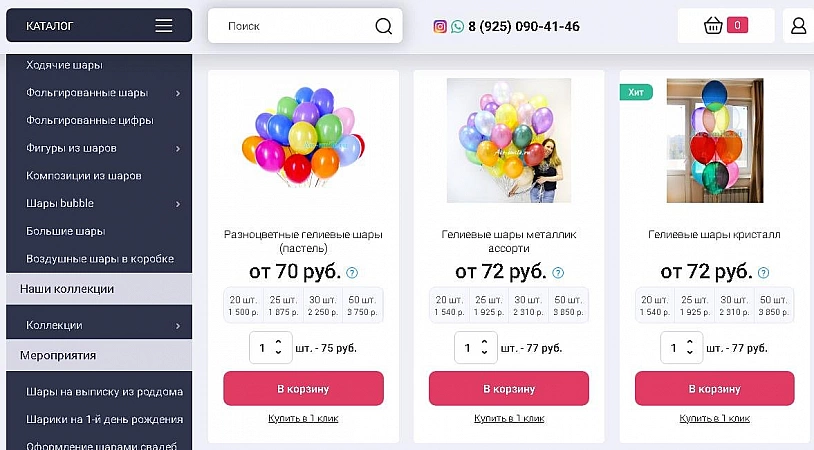This screenshot has height=450, width=814.
Task: Open the catalog hamburger menu icon
Action: pos(164,26)
